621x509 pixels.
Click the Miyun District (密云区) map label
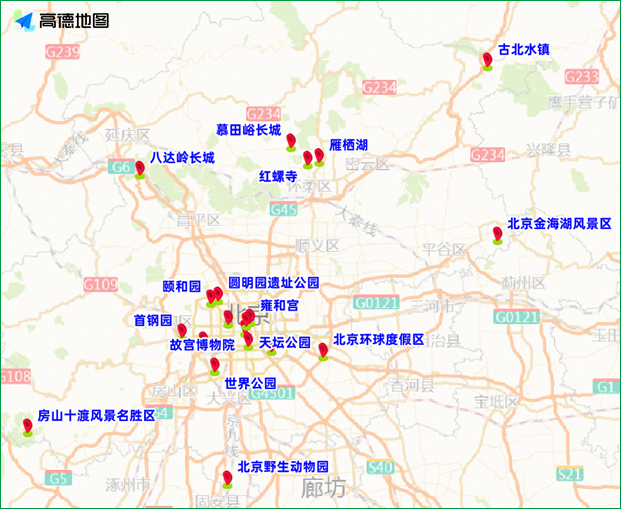pos(365,163)
